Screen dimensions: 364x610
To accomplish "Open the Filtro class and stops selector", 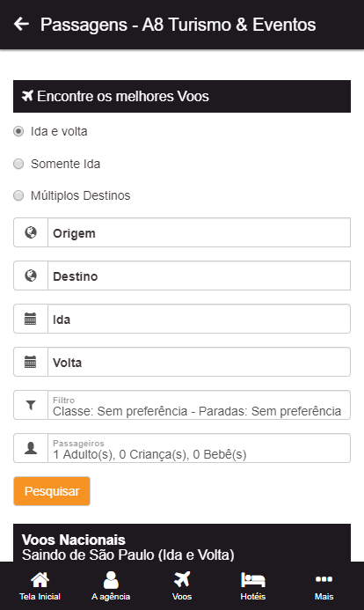I will pos(199,406).
